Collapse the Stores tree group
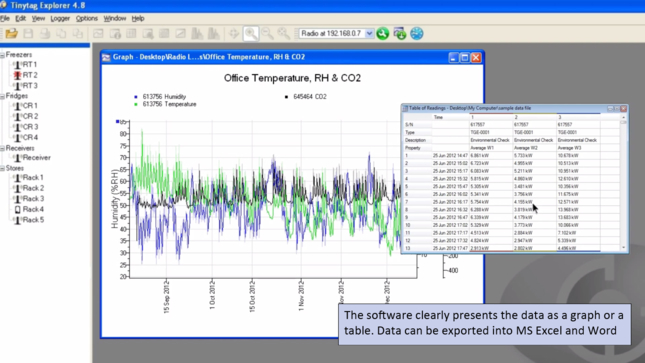 pyautogui.click(x=2, y=168)
